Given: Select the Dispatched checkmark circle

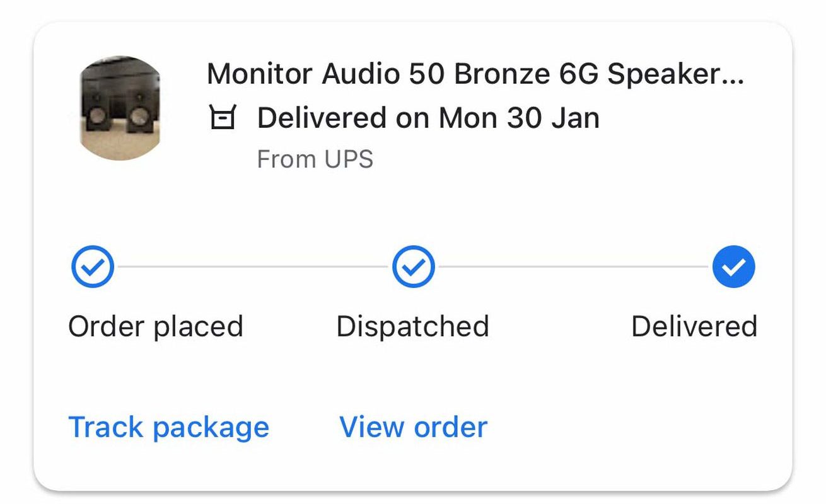Looking at the screenshot, I should (x=414, y=266).
